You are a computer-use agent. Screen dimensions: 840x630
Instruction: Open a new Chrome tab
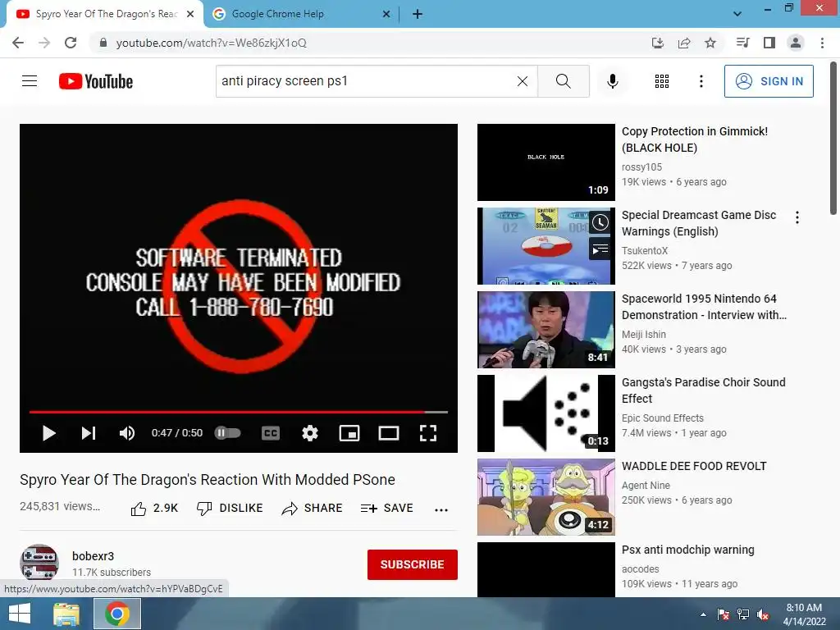tap(418, 14)
